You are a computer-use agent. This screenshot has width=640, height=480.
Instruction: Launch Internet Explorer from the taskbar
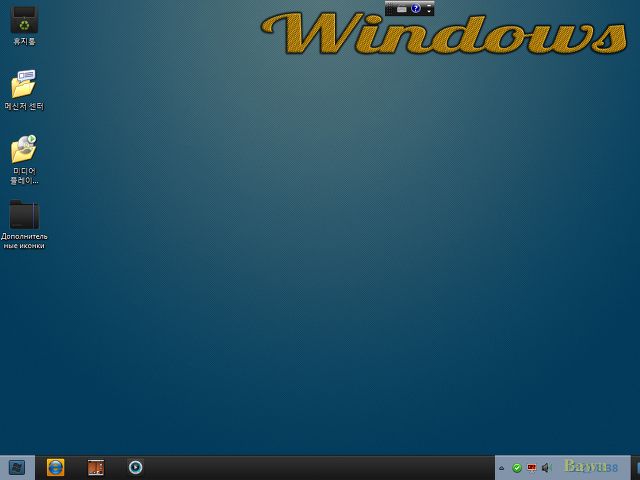click(56, 468)
